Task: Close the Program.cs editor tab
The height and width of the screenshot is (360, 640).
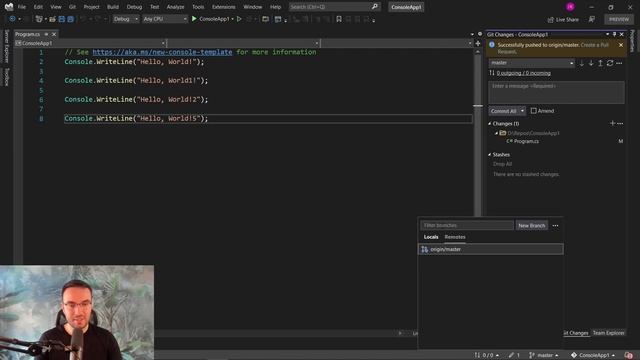Action: pos(54,34)
